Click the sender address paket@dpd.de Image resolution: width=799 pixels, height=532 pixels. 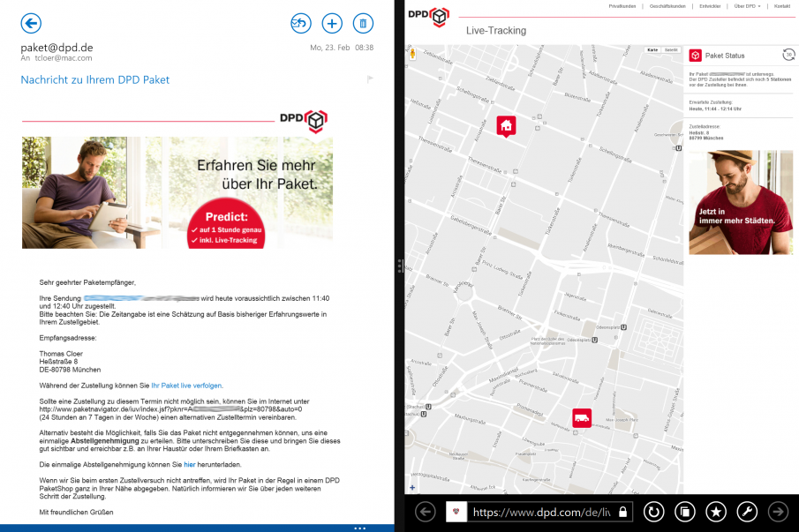coord(57,48)
